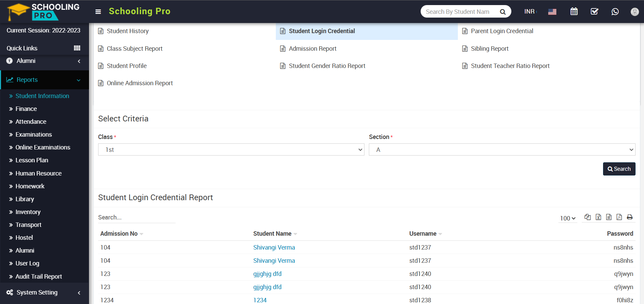Viewport: 644px width, 304px height.
Task: Click the Search button
Action: pos(619,169)
